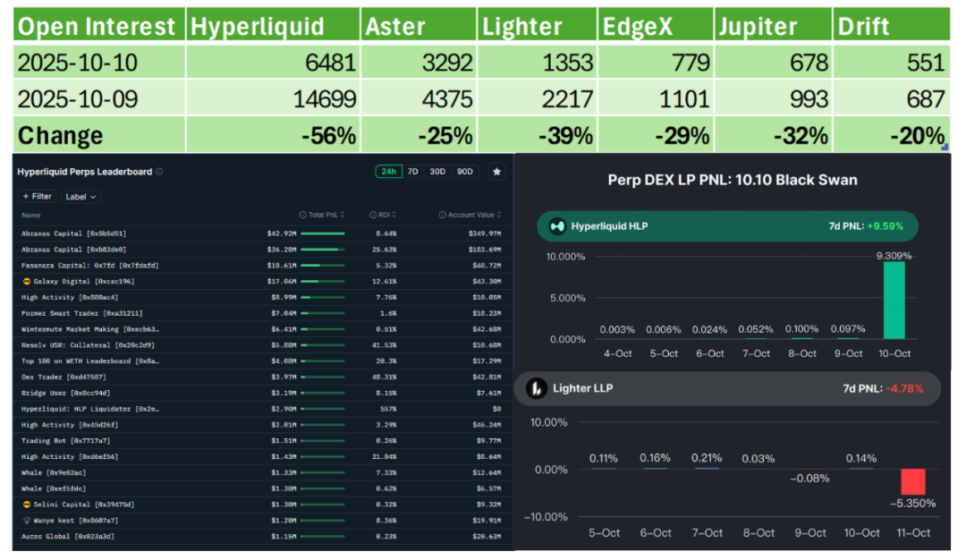Select the 24h timeframe toggle

[x=388, y=172]
